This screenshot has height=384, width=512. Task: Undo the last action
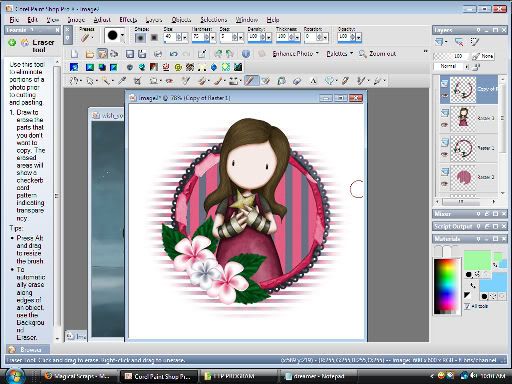(173, 54)
